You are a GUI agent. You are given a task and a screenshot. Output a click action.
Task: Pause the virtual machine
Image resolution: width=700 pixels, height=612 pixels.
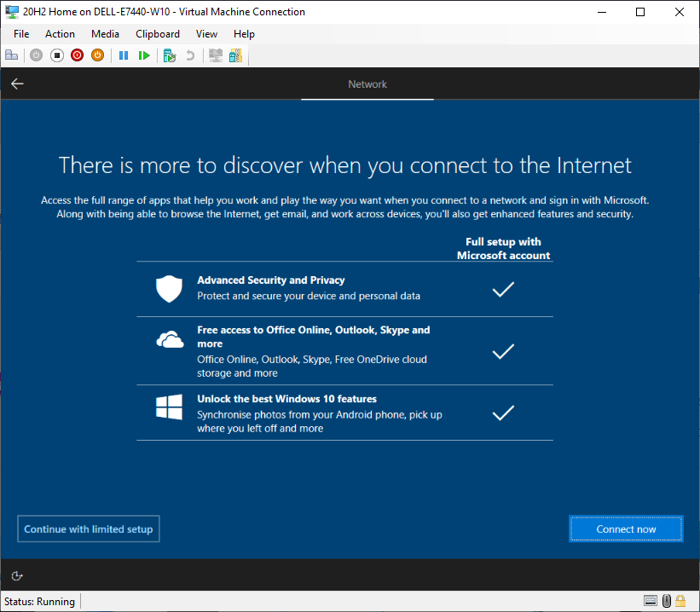point(124,55)
